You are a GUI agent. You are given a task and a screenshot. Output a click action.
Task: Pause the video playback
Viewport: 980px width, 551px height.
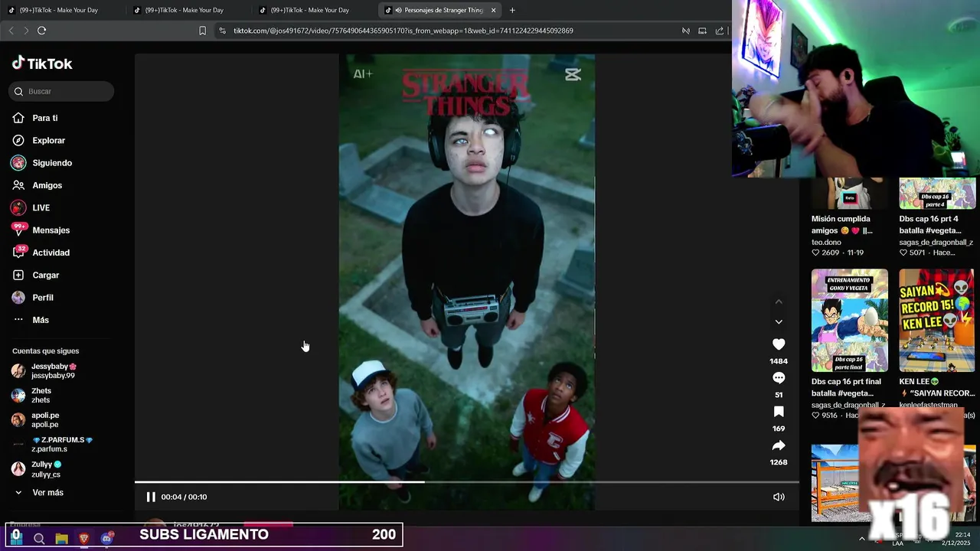pyautogui.click(x=151, y=497)
